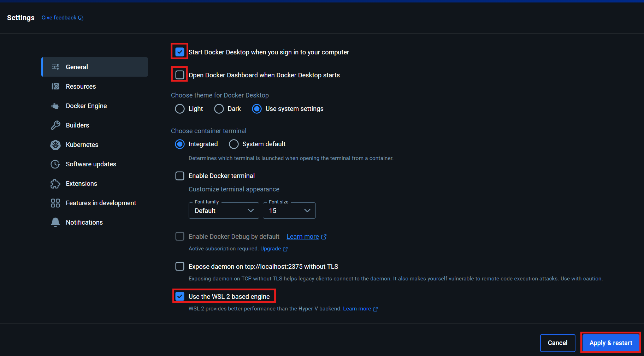The image size is (644, 356).
Task: Click the Give feedback link
Action: pos(59,18)
